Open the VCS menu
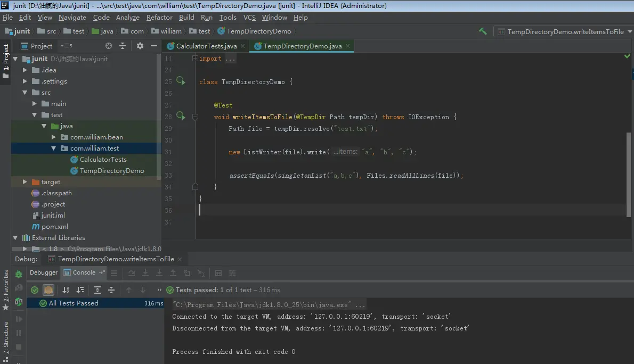 (249, 18)
